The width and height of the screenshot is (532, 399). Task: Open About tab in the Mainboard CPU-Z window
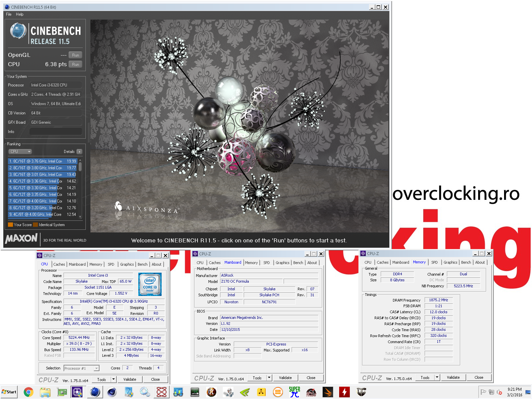pyautogui.click(x=312, y=263)
